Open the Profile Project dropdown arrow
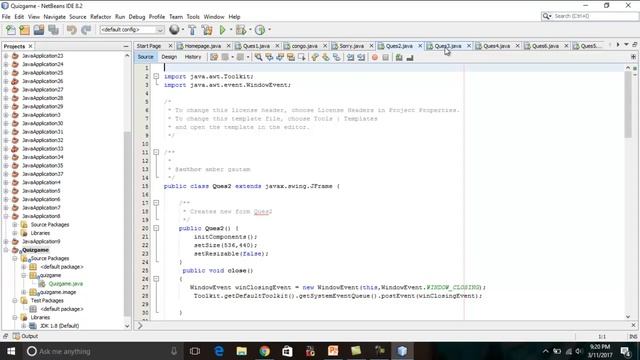Viewport: 640px width, 360px height. 269,30
